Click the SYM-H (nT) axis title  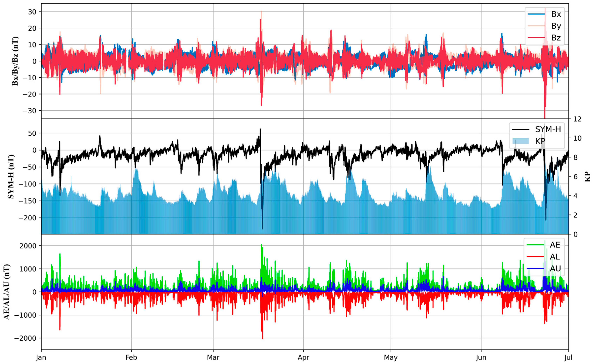click(x=11, y=176)
